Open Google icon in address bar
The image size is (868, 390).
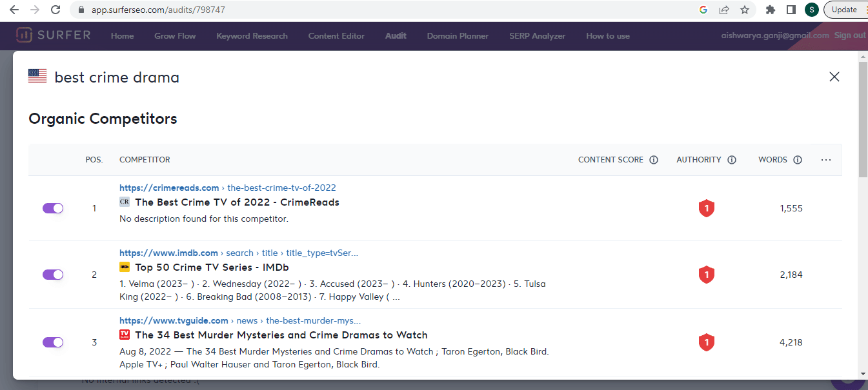pyautogui.click(x=703, y=10)
